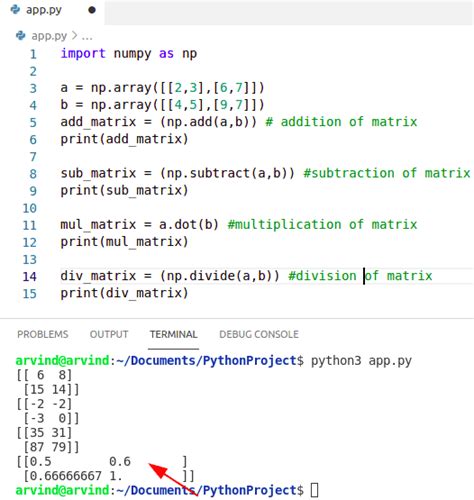
Task: Click the Python icon in the breadcrumb
Action: pyautogui.click(x=21, y=35)
